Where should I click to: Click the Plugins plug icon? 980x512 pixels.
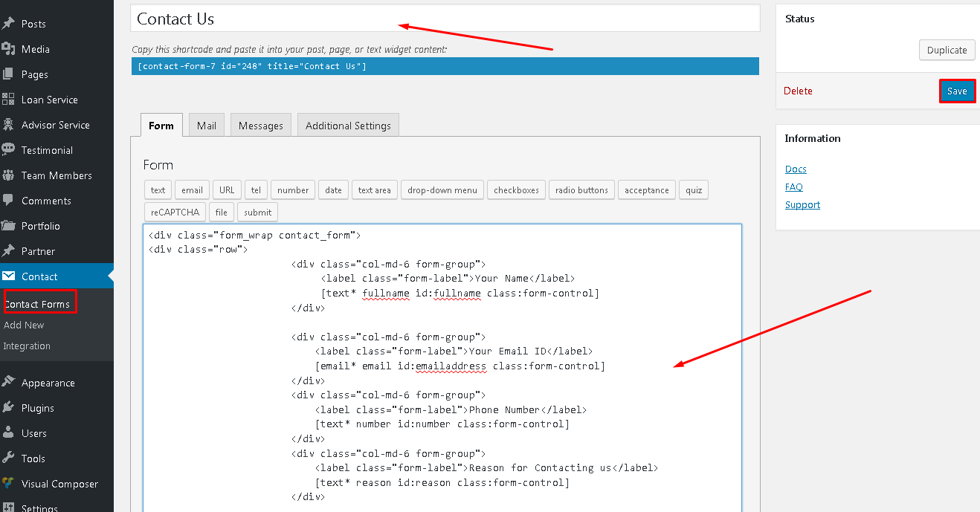coord(8,408)
